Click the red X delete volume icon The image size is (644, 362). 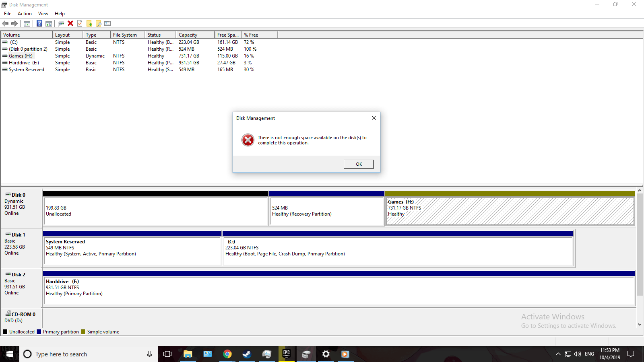tap(70, 23)
